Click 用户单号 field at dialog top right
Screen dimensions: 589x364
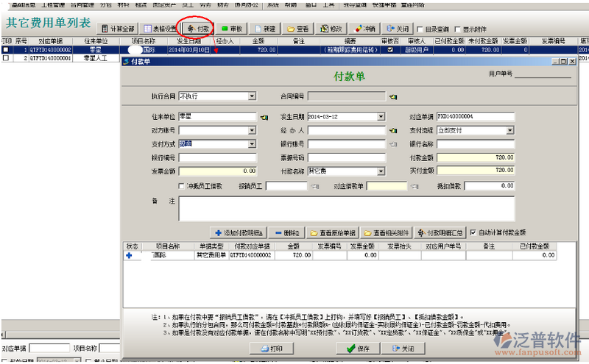point(543,74)
